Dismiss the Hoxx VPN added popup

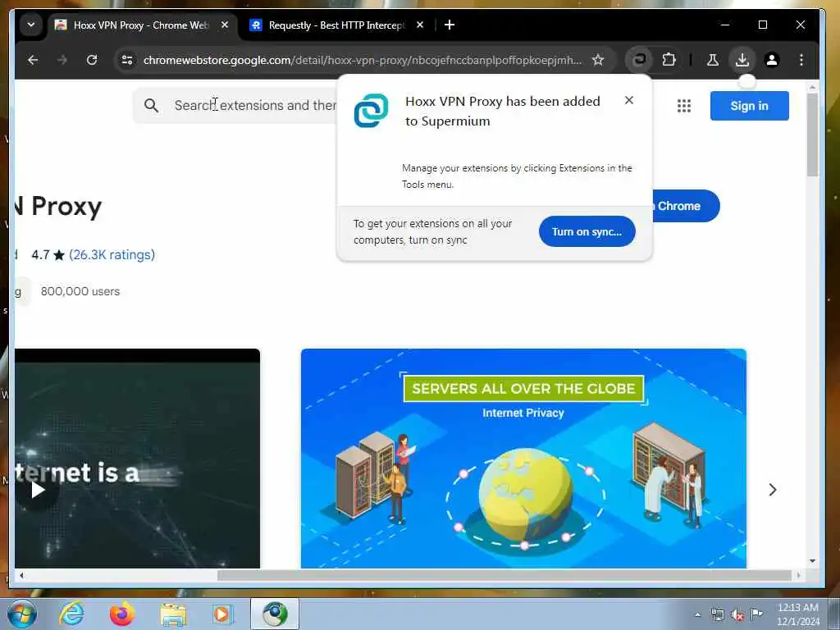(x=629, y=100)
